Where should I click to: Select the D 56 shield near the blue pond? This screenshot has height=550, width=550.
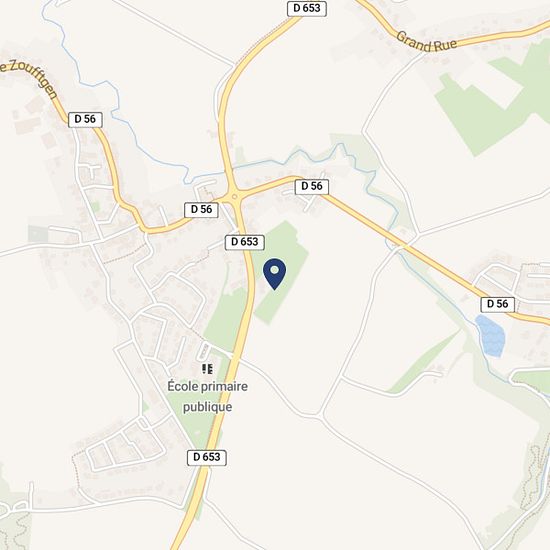click(498, 304)
